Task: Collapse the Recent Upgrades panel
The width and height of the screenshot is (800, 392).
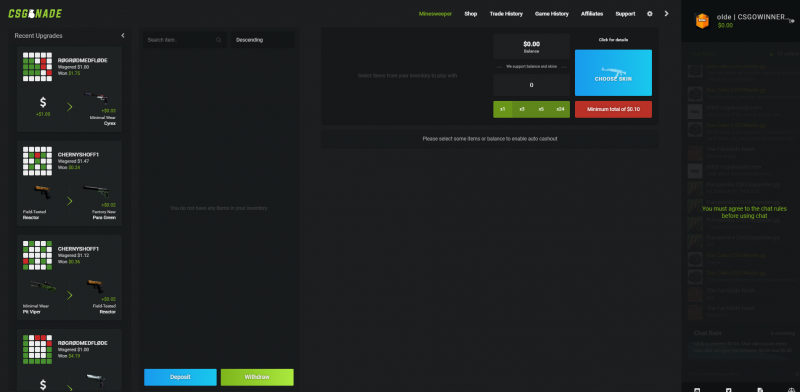Action: click(122, 36)
